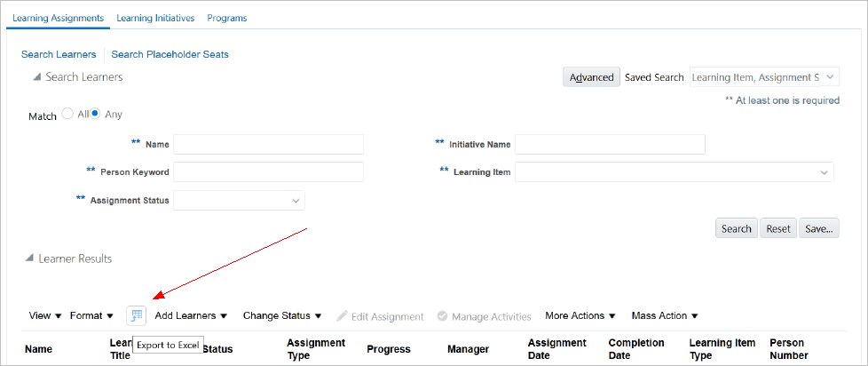
Task: Collapse the Learner Results section triangle
Action: coord(29,259)
